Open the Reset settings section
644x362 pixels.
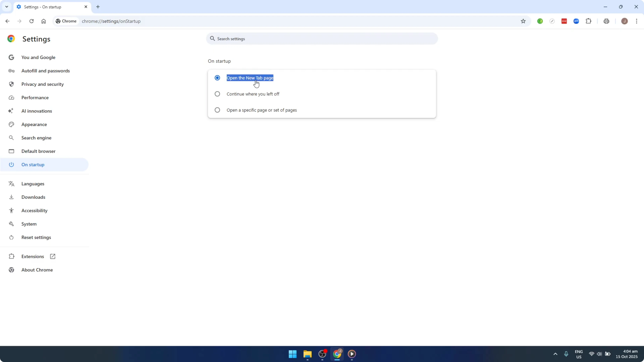click(x=36, y=237)
